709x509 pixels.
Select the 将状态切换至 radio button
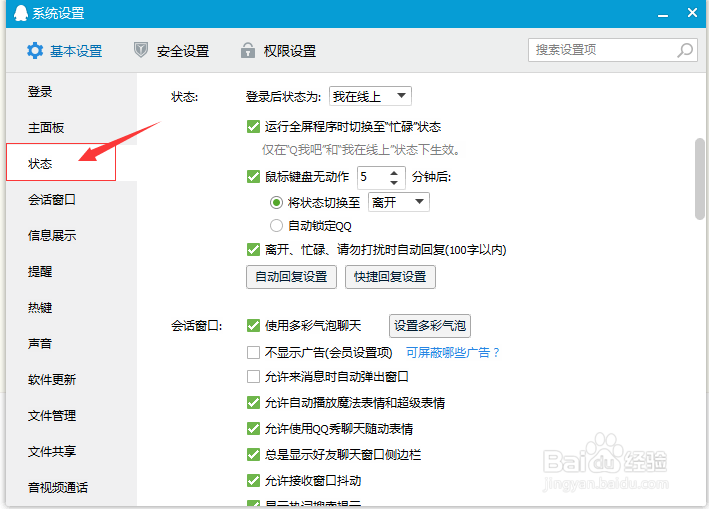(276, 203)
